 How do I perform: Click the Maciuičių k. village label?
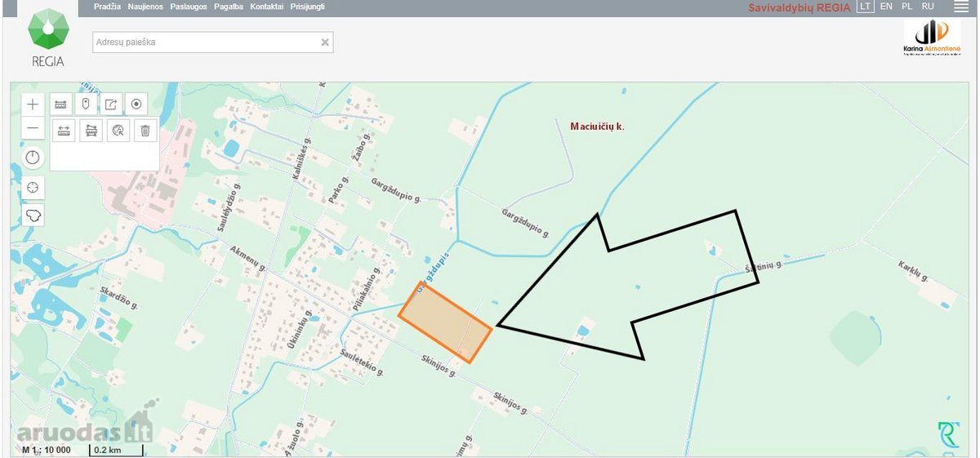[597, 127]
